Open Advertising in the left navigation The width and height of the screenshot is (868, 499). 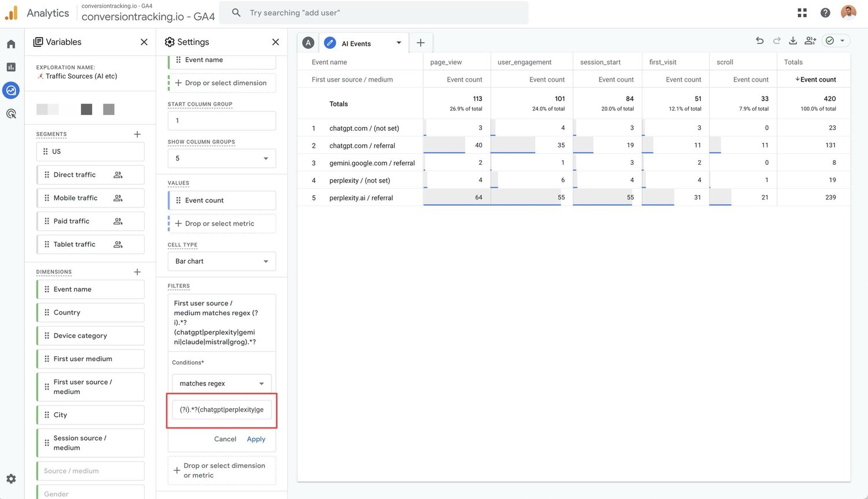pos(11,113)
